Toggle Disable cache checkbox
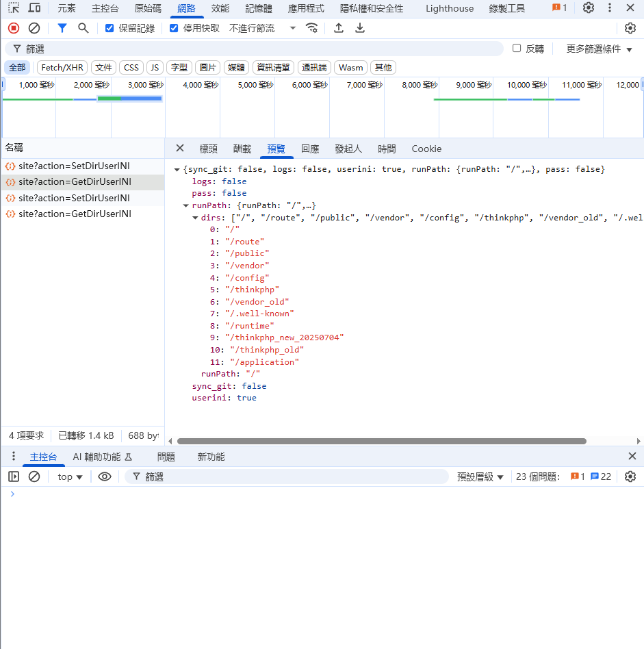This screenshot has width=644, height=649. tap(174, 28)
